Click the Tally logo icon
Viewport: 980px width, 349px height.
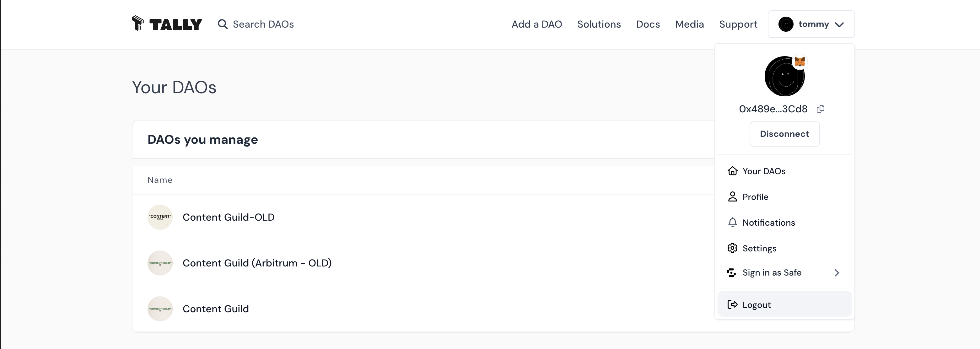(138, 23)
